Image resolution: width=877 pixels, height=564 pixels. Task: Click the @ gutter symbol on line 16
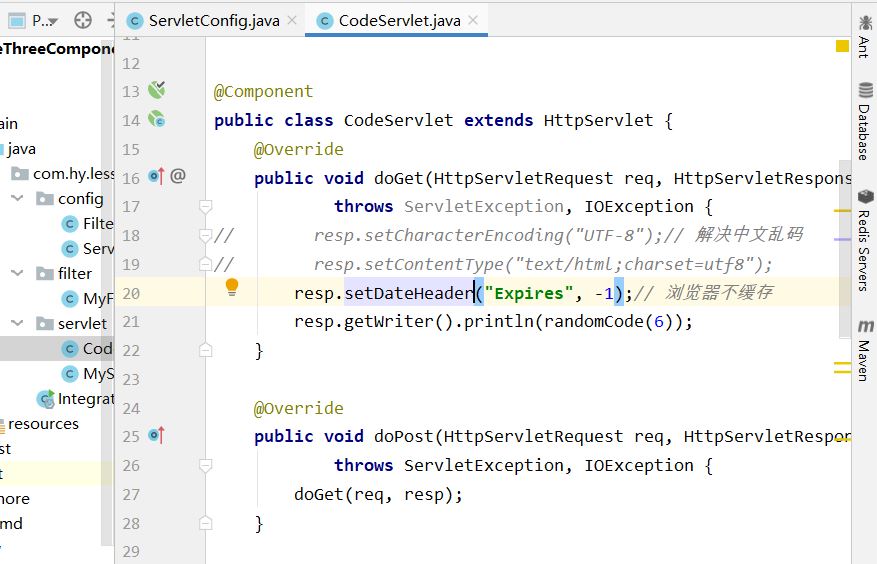pyautogui.click(x=178, y=176)
